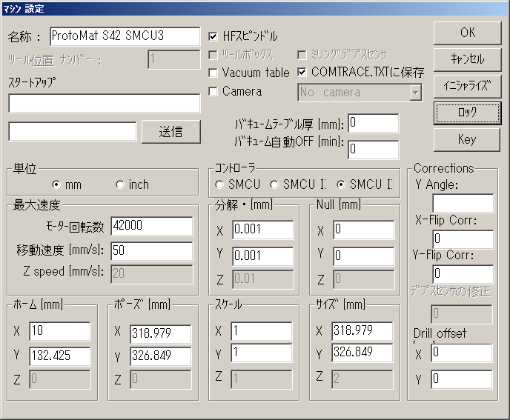Click the Null [mm] X field
Image resolution: width=510 pixels, height=420 pixels.
pyautogui.click(x=364, y=230)
